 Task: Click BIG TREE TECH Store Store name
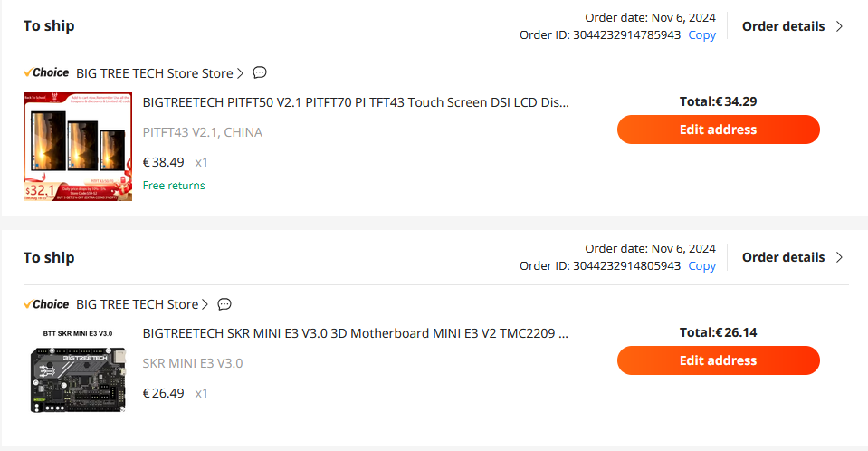click(x=155, y=73)
